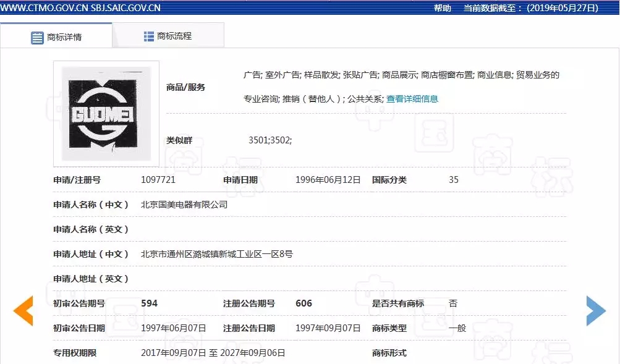Screen dimensions: 620x364
Task: Select preliminary announcement date 1997年06月07日
Action: (174, 328)
